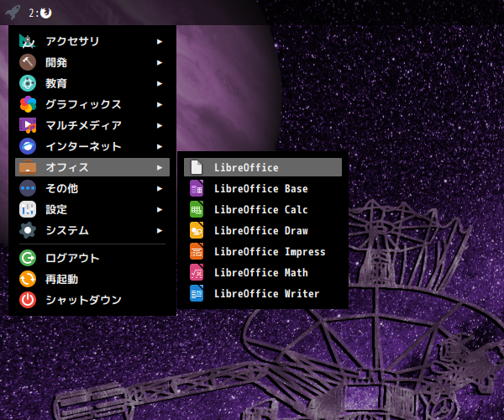504x420 pixels.
Task: Click the yellow LibreOffice Draw icon
Action: point(197,230)
